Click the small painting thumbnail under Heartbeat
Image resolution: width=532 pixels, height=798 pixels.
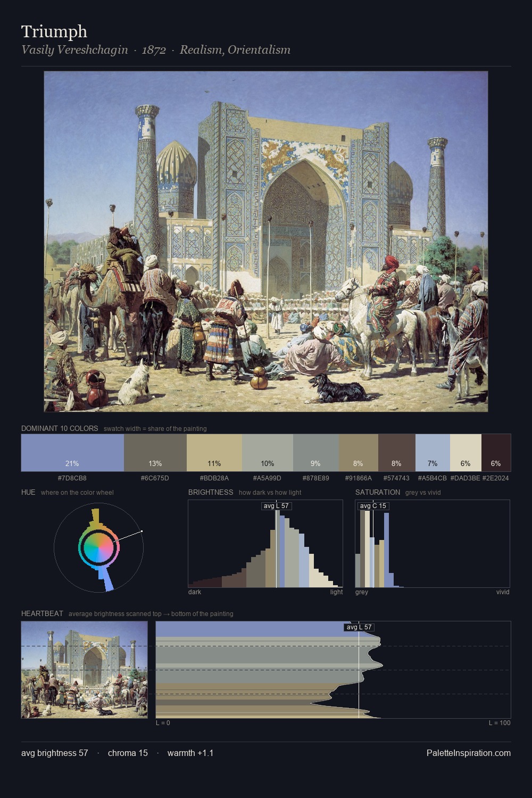click(x=85, y=670)
